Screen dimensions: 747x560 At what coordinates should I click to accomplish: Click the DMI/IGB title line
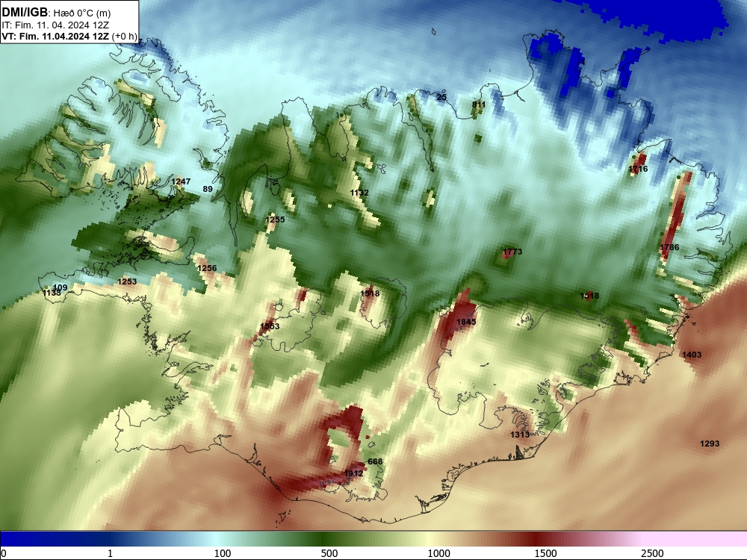pyautogui.click(x=56, y=13)
